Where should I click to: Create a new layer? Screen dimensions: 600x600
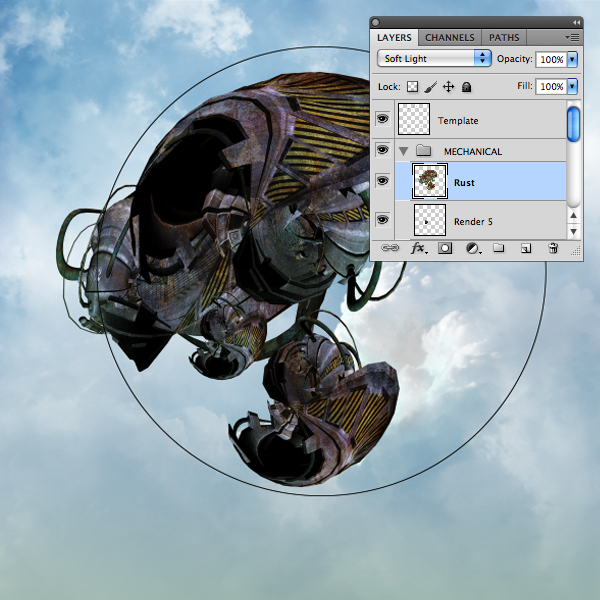[x=526, y=249]
